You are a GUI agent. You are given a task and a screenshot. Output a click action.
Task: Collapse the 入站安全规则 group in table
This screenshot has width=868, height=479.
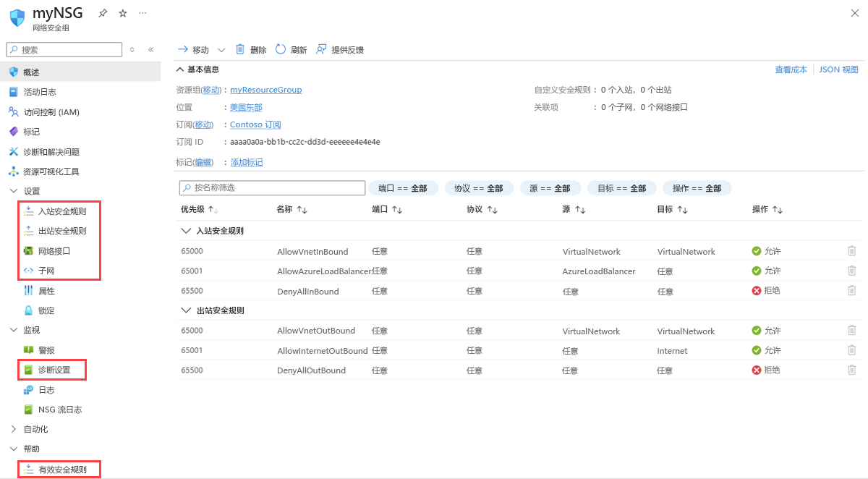pyautogui.click(x=185, y=231)
